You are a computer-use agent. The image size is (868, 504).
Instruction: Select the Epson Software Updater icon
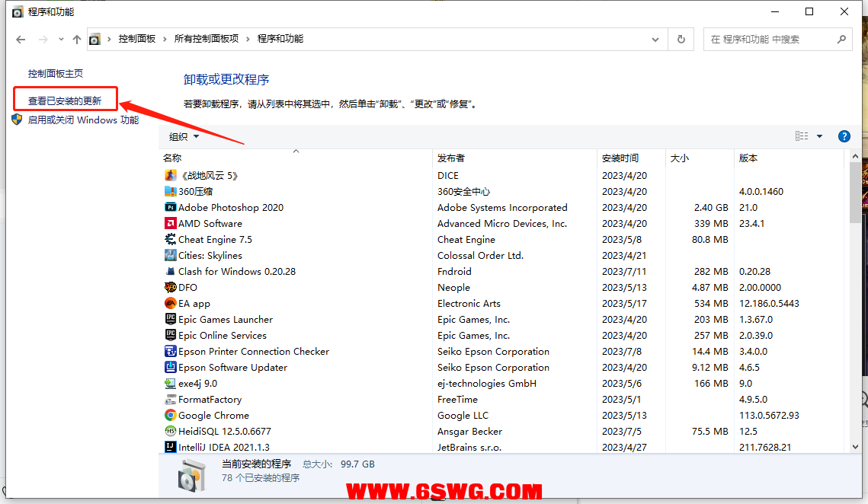(171, 368)
